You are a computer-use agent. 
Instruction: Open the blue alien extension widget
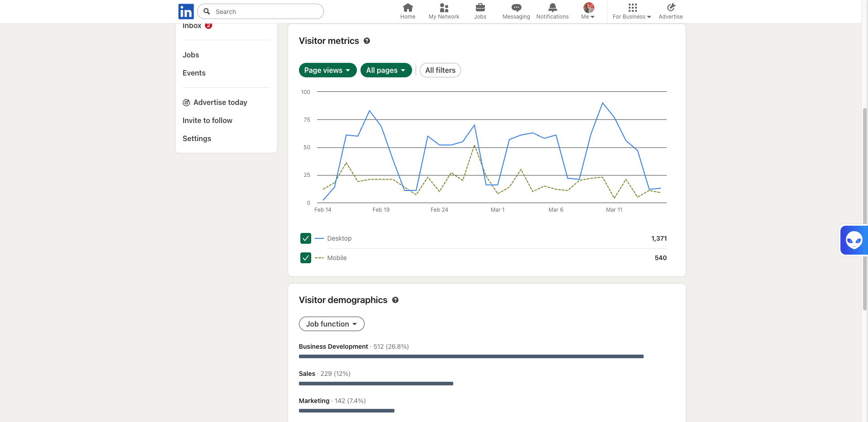(x=854, y=240)
